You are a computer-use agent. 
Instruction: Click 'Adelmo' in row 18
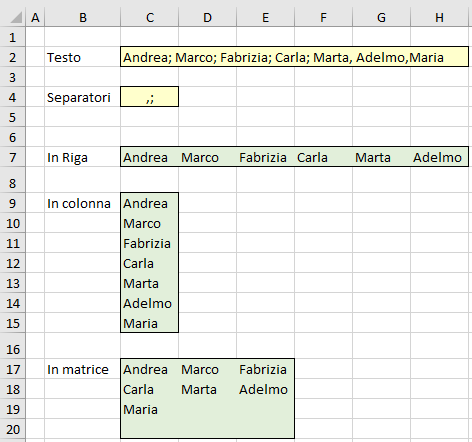263,389
